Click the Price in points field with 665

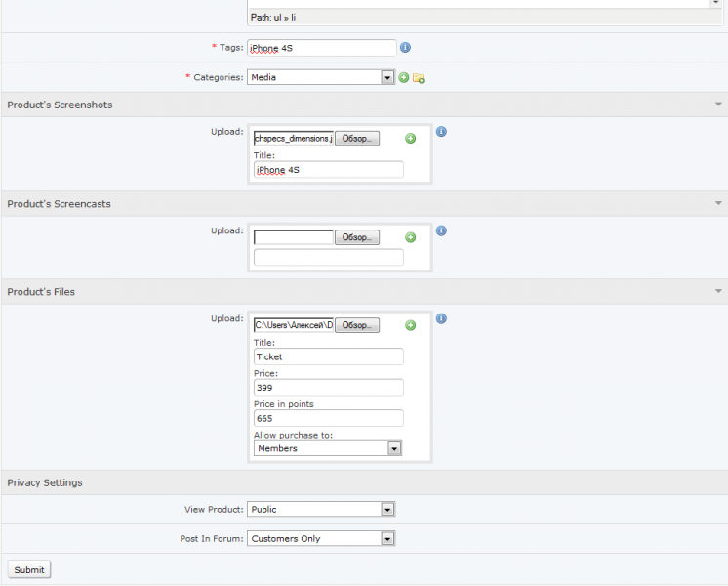coord(328,418)
